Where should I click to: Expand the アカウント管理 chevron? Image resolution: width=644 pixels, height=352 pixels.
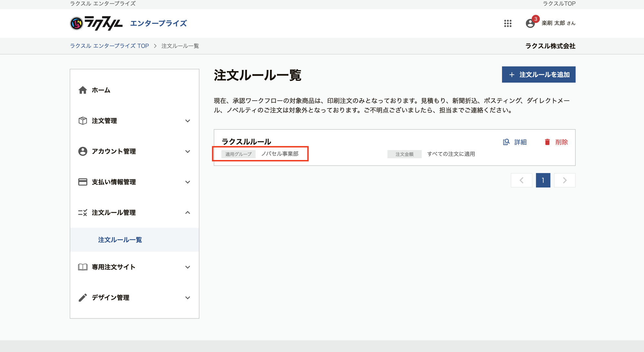click(x=188, y=151)
